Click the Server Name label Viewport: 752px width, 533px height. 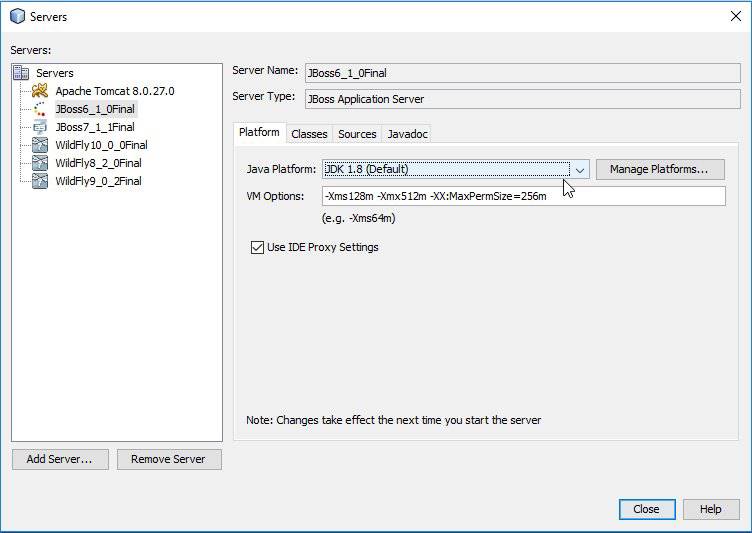coord(265,70)
